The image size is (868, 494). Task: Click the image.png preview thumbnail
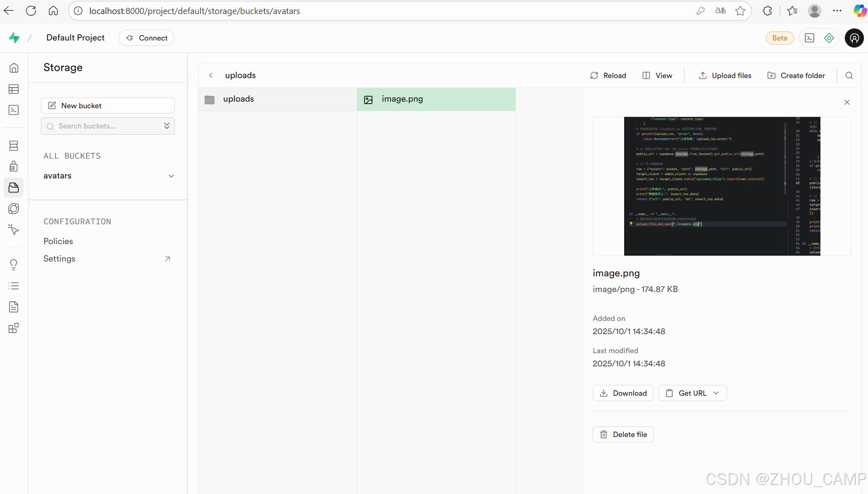722,186
